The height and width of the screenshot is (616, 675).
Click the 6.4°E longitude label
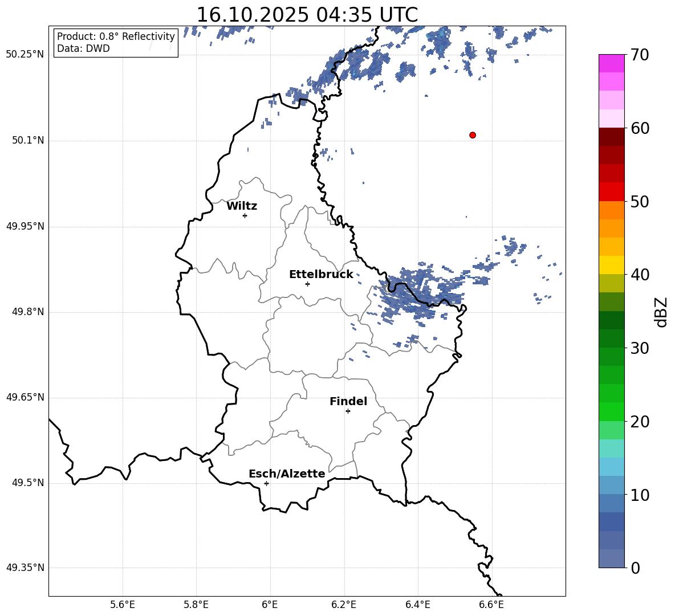(x=417, y=605)
